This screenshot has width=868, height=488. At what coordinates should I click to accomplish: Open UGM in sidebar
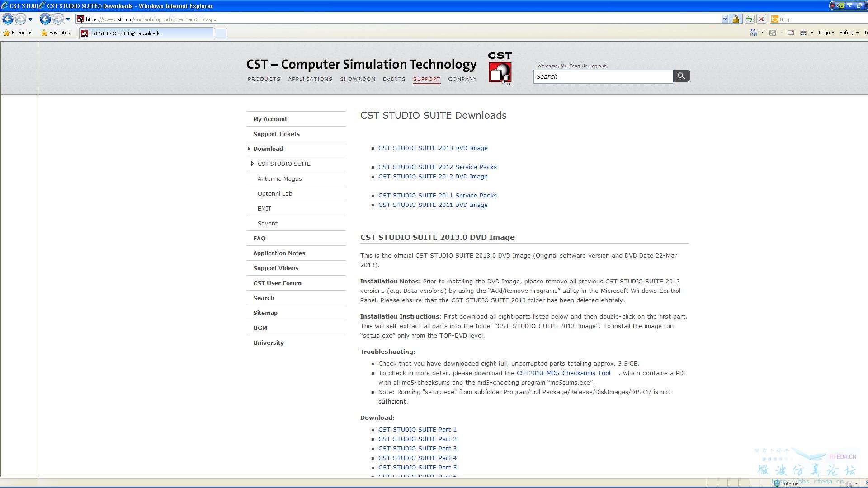click(x=260, y=328)
